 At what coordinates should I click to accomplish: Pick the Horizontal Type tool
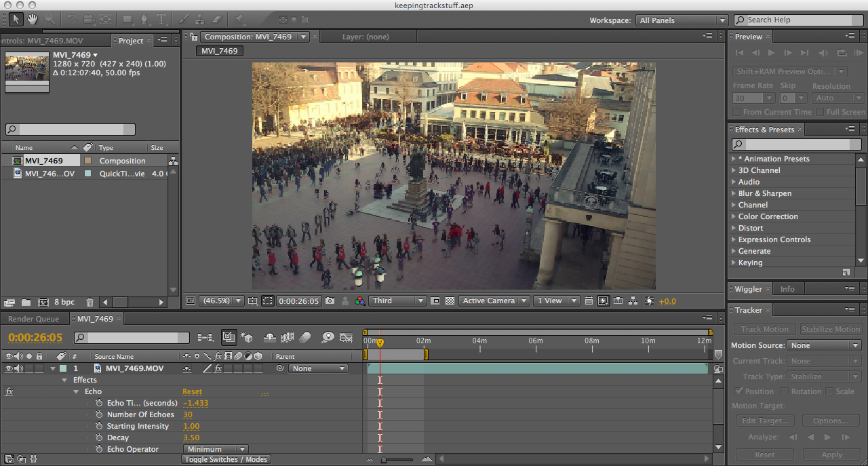pyautogui.click(x=162, y=19)
